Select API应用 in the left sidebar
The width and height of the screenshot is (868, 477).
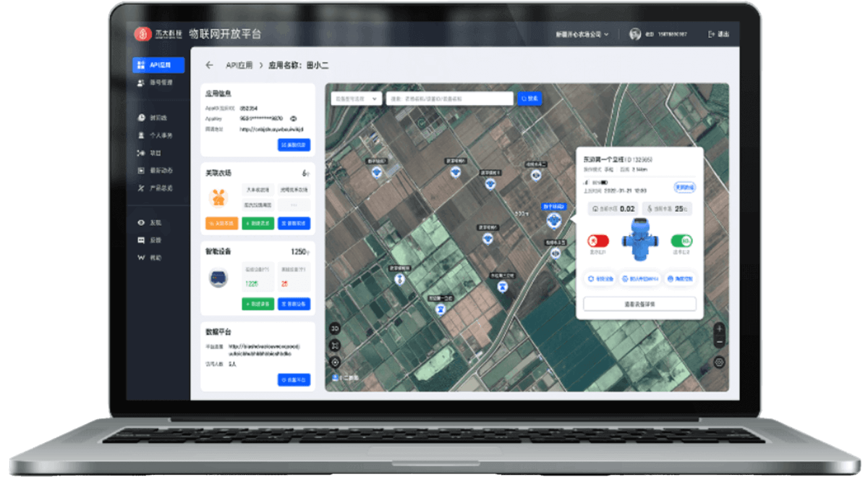click(158, 65)
